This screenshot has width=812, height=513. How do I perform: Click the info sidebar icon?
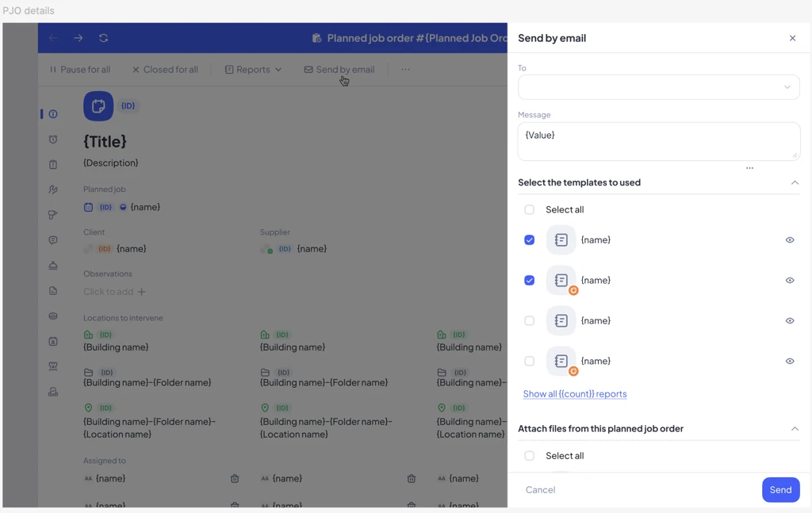(x=53, y=114)
